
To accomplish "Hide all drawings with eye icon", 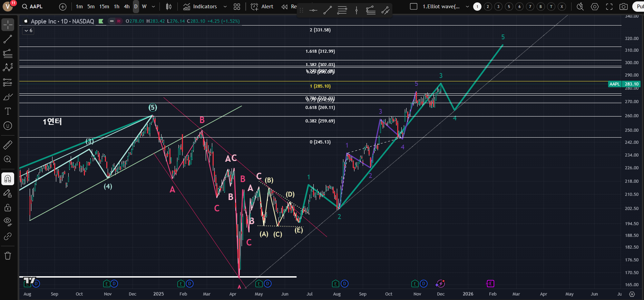I will point(8,221).
